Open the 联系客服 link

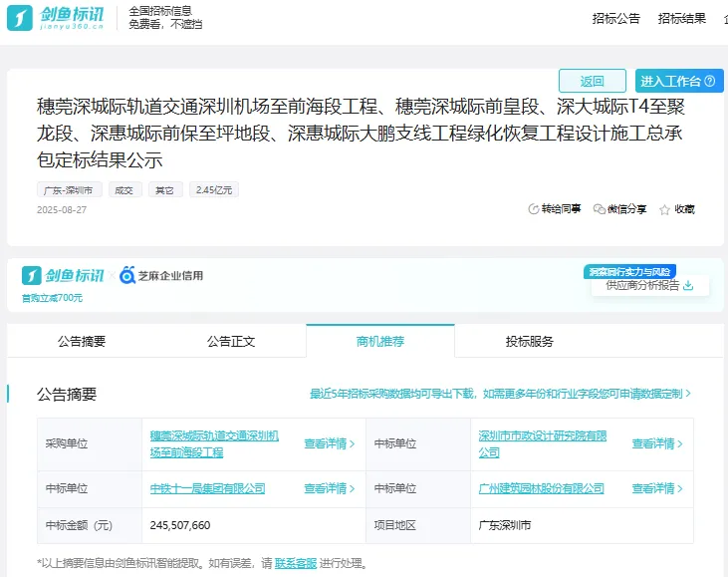click(295, 563)
